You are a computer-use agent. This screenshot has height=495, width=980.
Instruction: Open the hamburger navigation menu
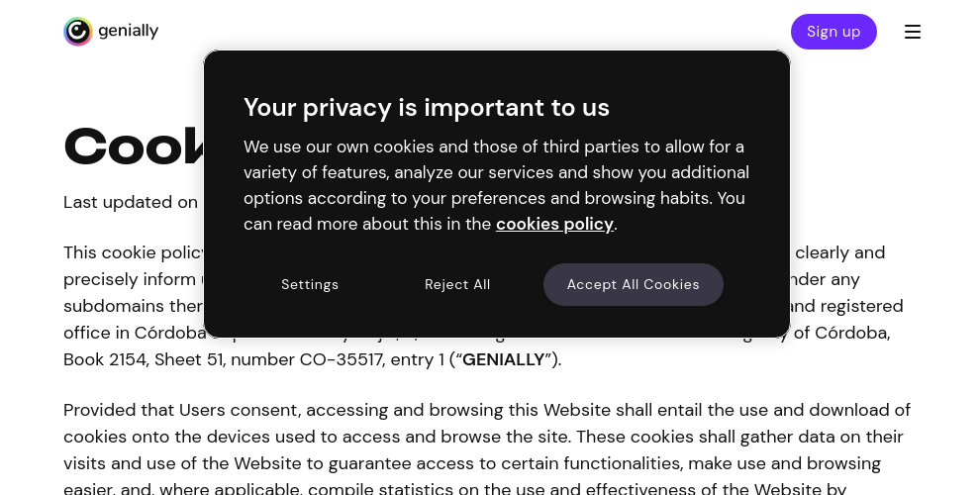[913, 32]
